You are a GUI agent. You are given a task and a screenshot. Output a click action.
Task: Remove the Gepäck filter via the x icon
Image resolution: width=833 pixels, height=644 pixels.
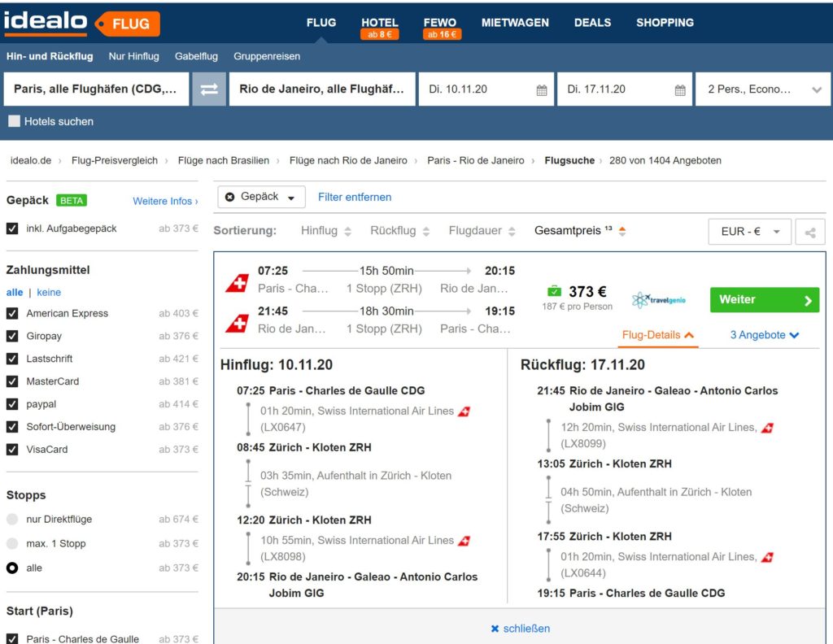tap(229, 197)
